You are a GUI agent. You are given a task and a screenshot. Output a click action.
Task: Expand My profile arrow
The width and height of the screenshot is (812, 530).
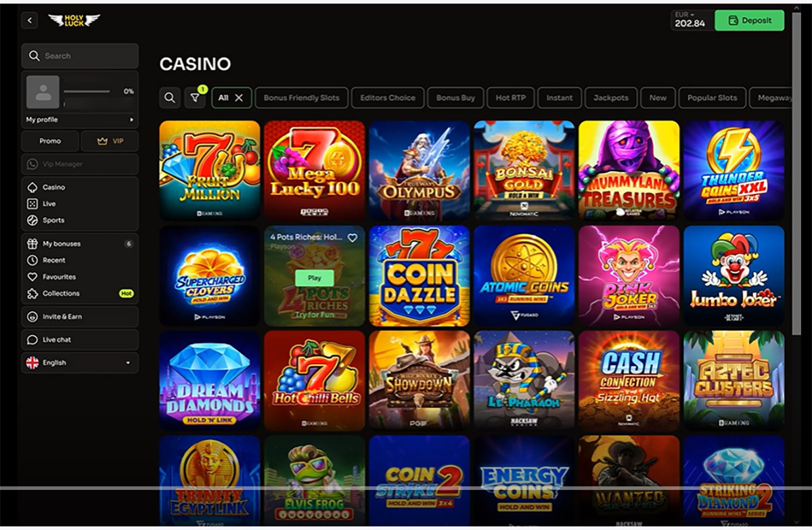click(132, 120)
